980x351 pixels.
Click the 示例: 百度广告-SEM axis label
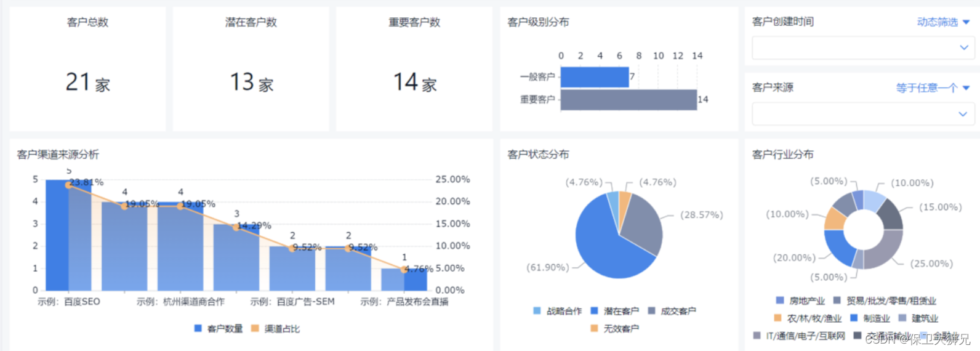[292, 302]
